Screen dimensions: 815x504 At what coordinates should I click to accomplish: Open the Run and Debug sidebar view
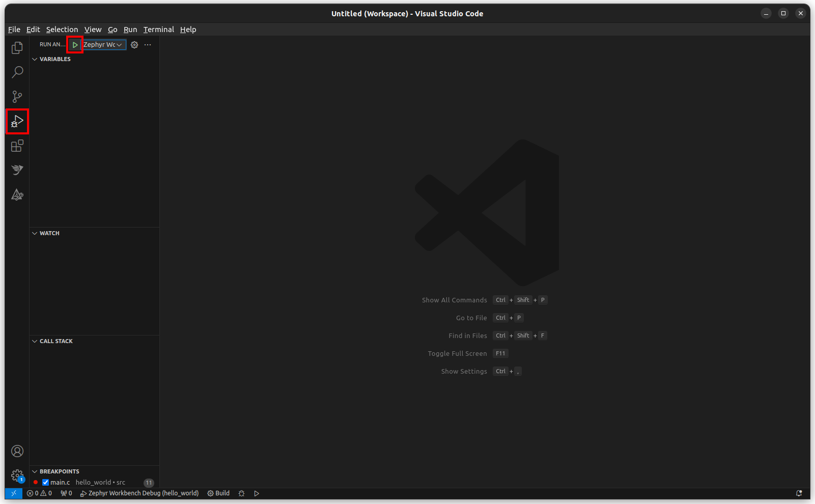tap(17, 121)
